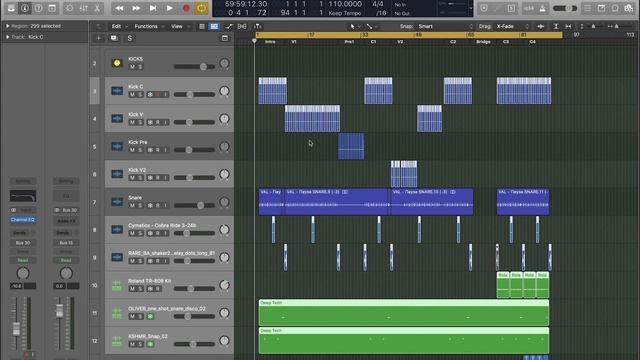
Task: Adjust the Kick V track volume slider
Action: pyautogui.click(x=194, y=122)
